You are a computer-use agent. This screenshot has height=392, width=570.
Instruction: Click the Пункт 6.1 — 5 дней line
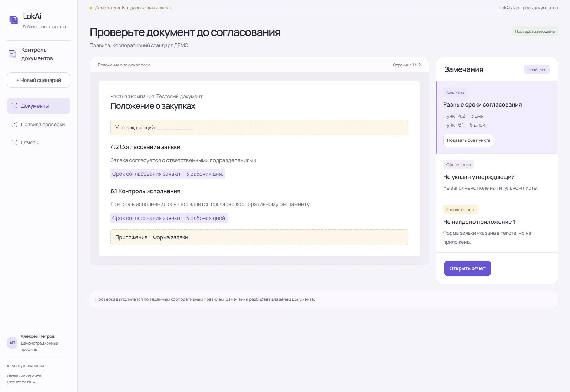click(465, 125)
